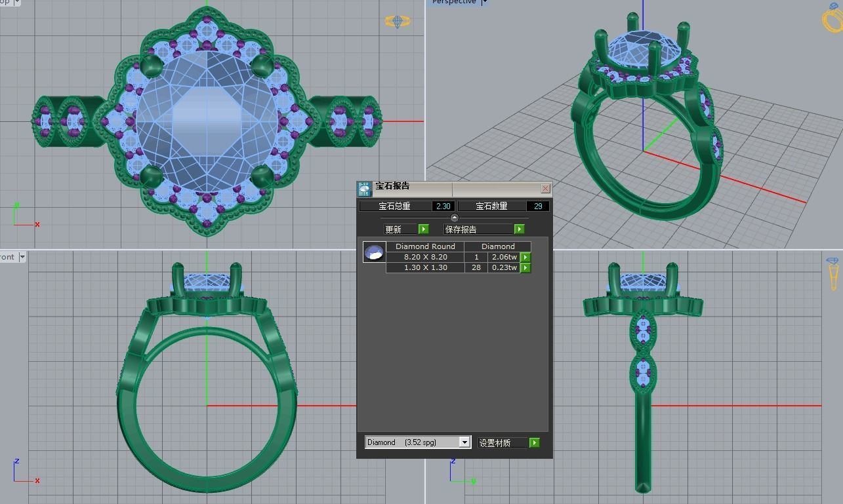
Task: Select the Diamond Round gem thumbnail
Action: coord(374,252)
